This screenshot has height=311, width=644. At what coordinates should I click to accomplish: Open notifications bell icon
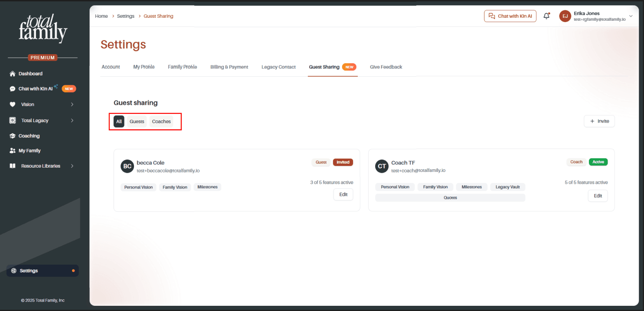(x=546, y=16)
